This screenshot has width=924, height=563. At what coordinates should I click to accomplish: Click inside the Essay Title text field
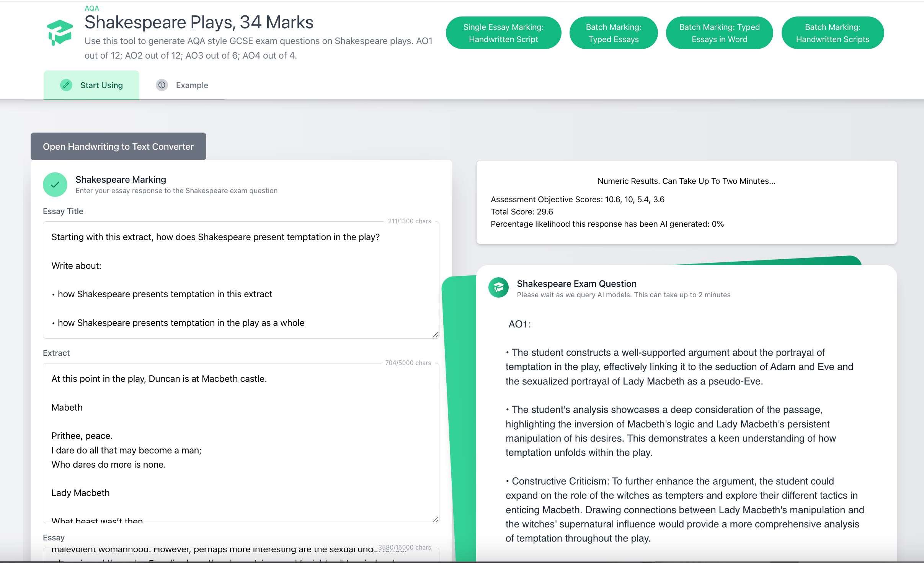(241, 280)
